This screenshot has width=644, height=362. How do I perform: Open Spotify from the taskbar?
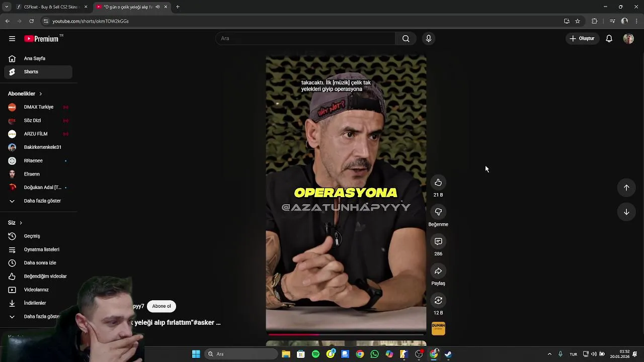tap(315, 354)
